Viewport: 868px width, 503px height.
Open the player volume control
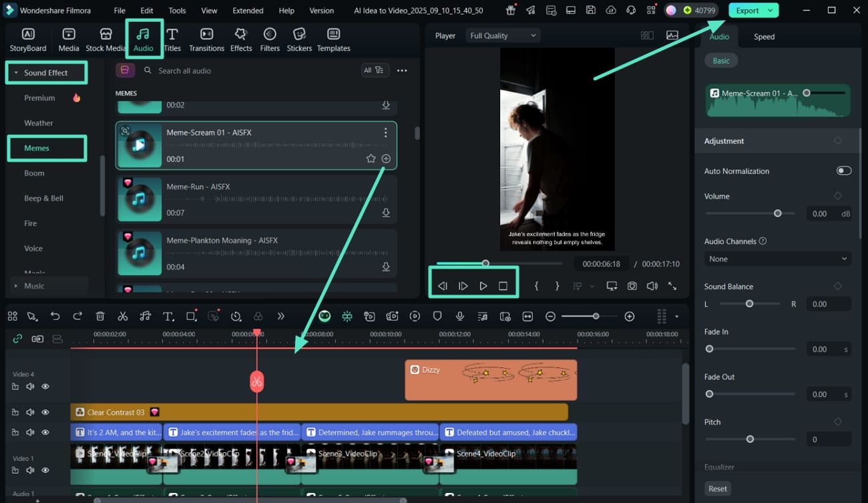pyautogui.click(x=652, y=286)
